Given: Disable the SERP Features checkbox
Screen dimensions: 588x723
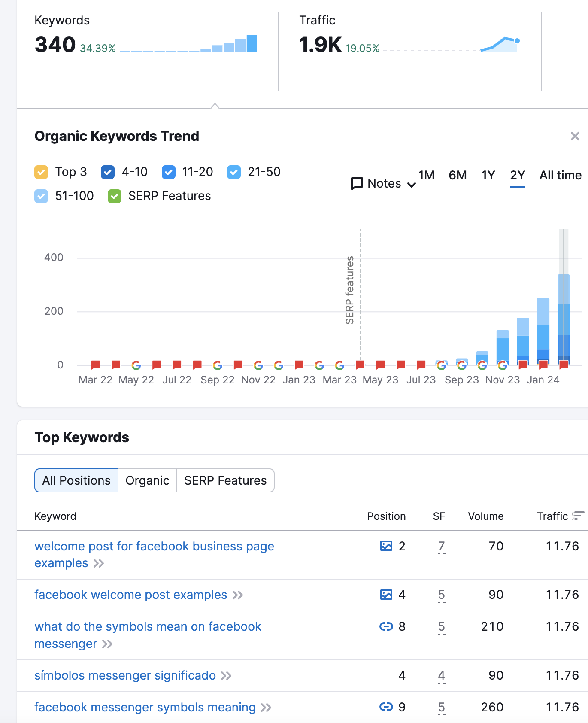Looking at the screenshot, I should click(x=115, y=196).
